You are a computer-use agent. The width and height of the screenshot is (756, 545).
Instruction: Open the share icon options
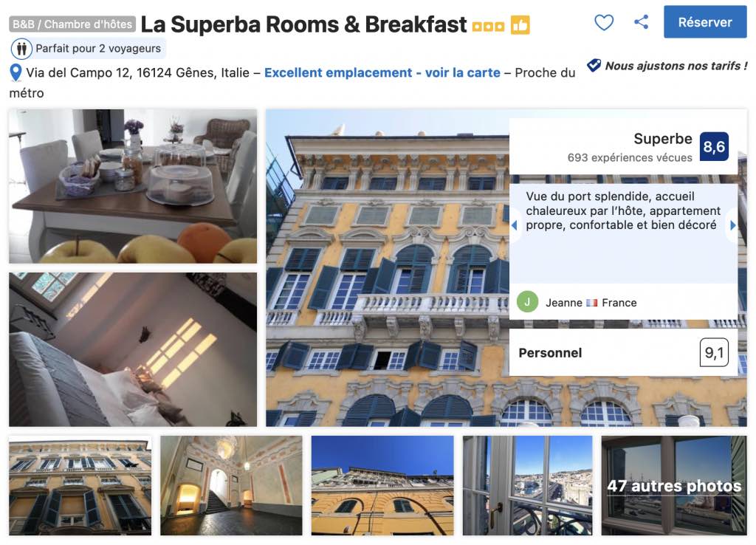(642, 21)
